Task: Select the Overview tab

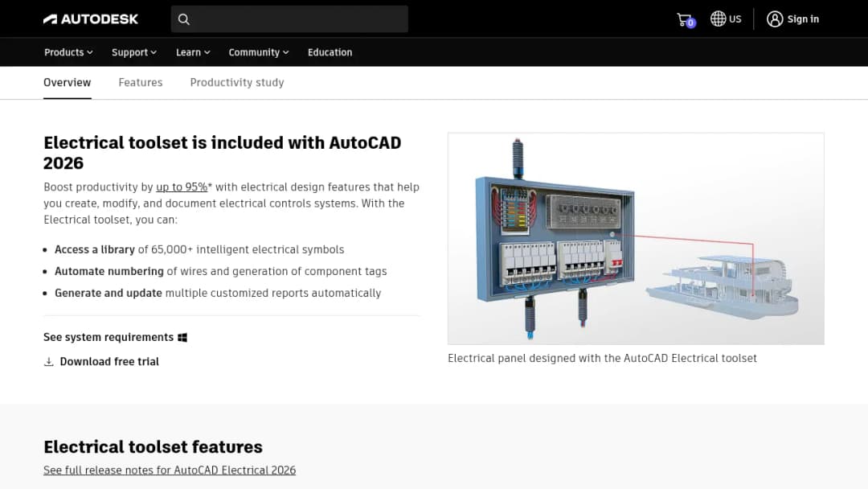Action: coord(67,83)
